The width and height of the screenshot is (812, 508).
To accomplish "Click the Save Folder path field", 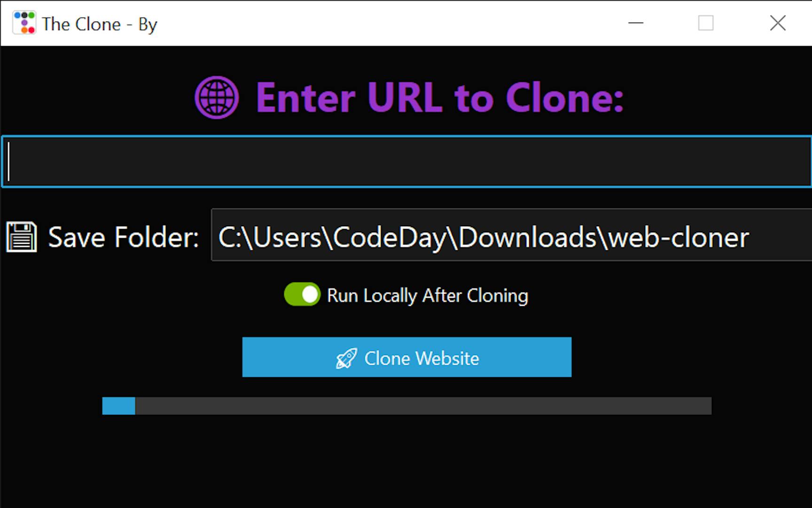I will click(512, 235).
